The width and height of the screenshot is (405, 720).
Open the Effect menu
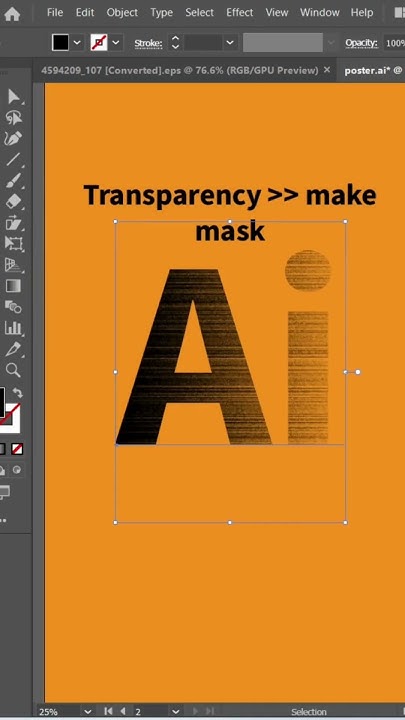tap(240, 13)
